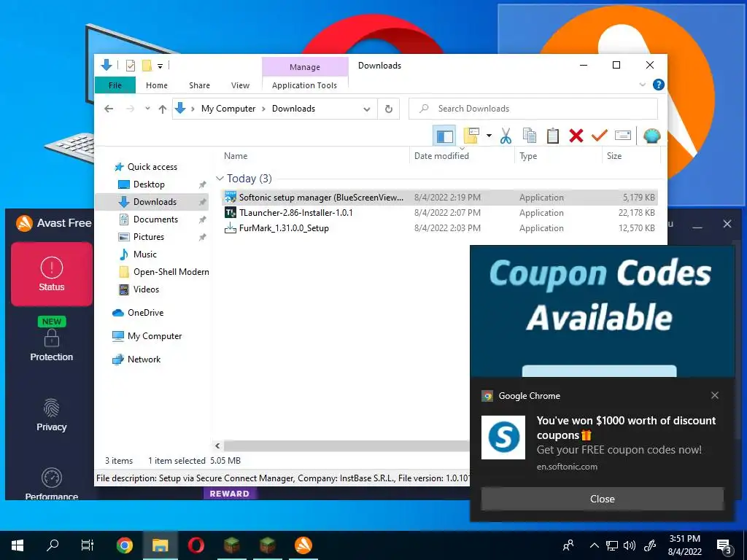The height and width of the screenshot is (560, 747).
Task: Click the Explorer help question mark icon
Action: point(659,85)
